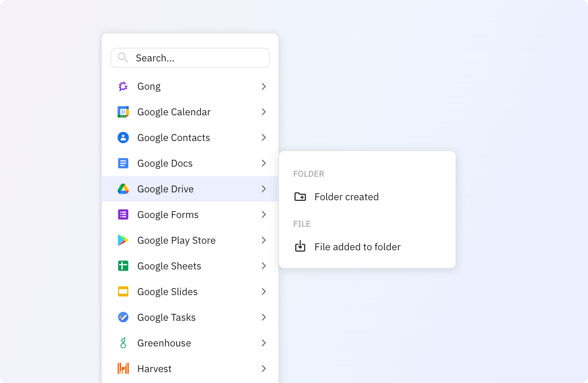Click the Google Slides icon

point(123,292)
